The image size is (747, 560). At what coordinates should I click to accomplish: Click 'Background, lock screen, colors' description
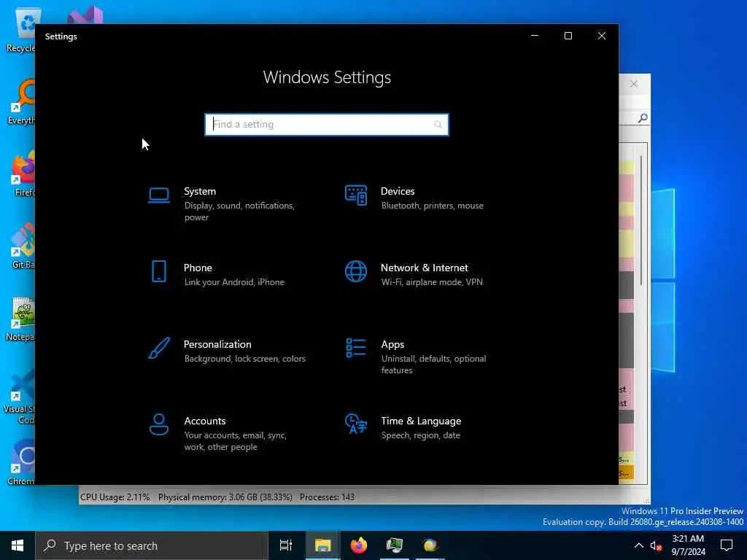[245, 359]
